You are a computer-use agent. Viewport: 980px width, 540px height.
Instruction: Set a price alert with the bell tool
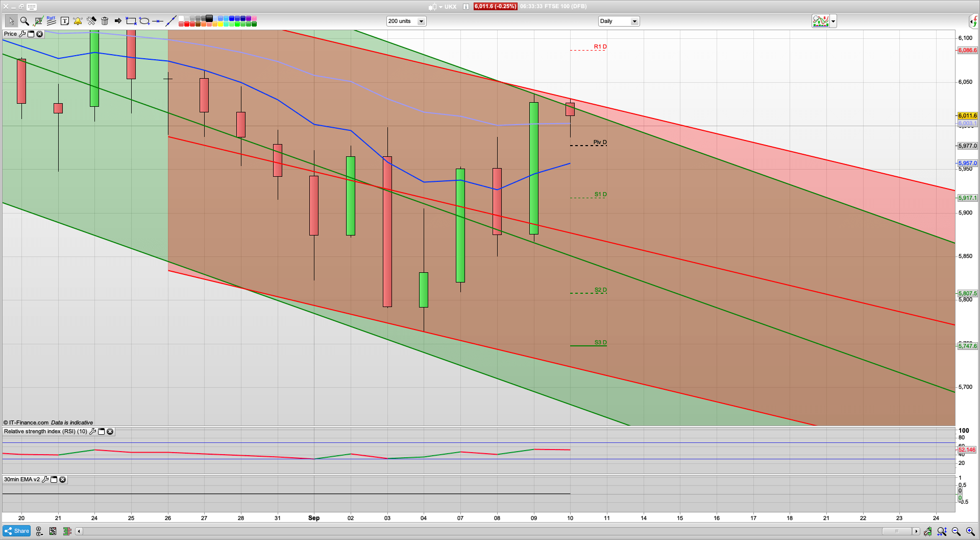tap(77, 21)
